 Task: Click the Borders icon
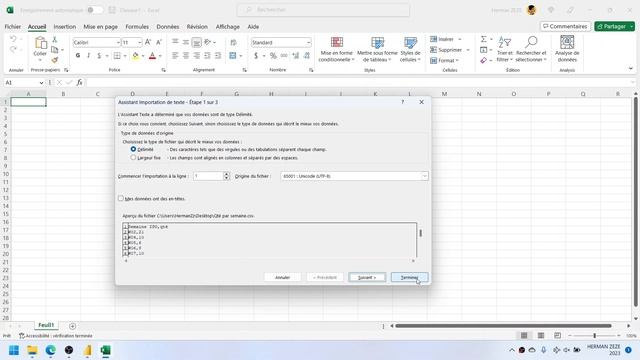(x=117, y=56)
